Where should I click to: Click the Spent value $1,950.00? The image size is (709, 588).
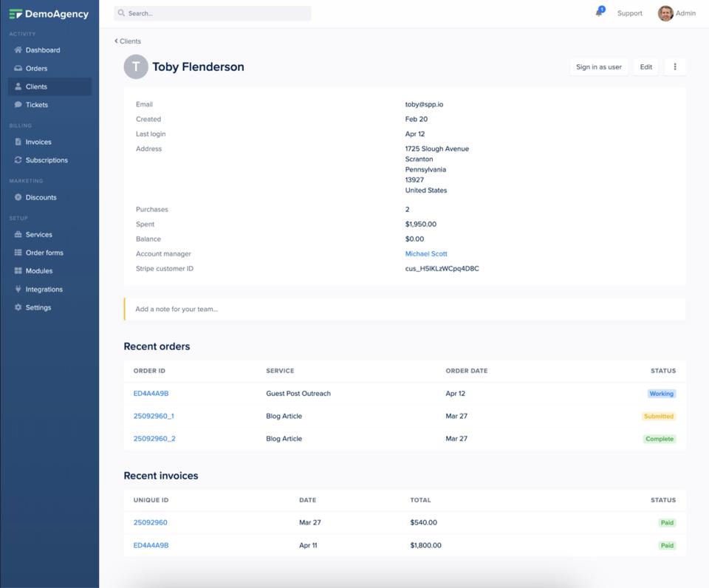[x=420, y=224]
